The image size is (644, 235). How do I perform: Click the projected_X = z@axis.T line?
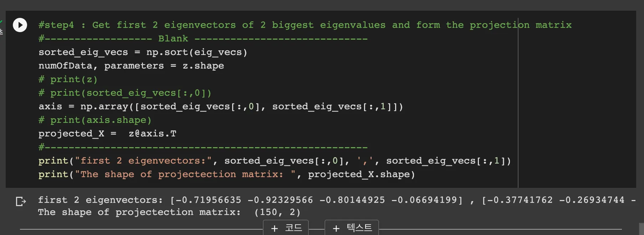click(107, 134)
